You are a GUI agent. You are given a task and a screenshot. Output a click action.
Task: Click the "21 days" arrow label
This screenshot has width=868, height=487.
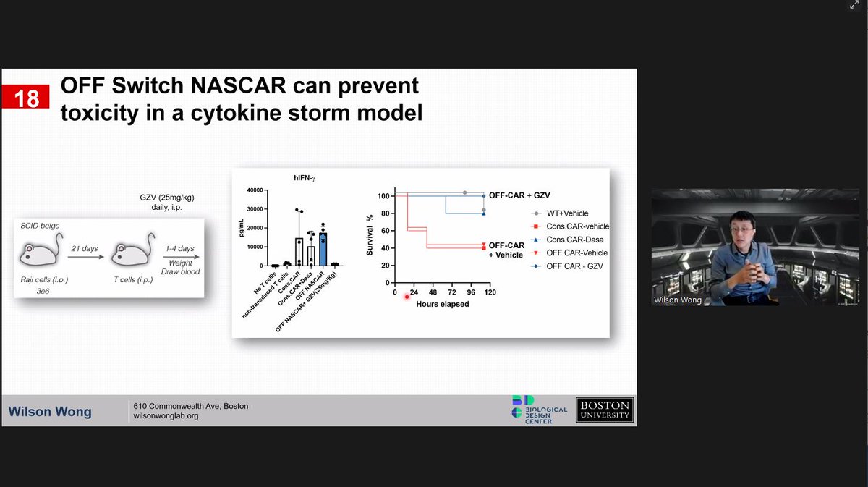tap(83, 248)
